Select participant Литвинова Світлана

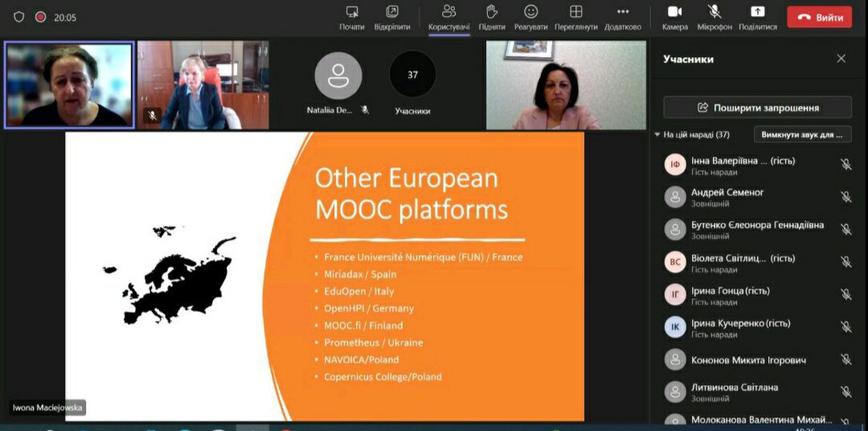757,392
